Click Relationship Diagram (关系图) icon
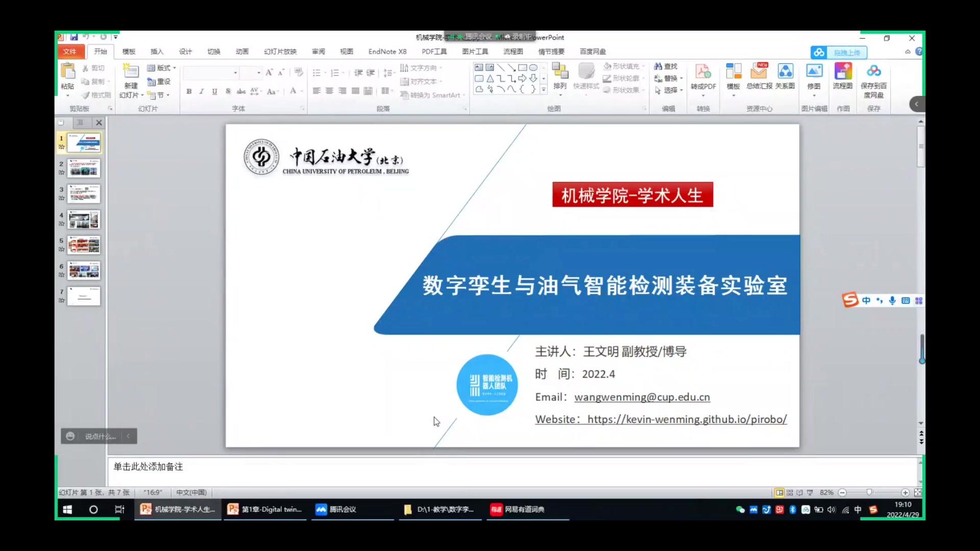 (x=785, y=71)
